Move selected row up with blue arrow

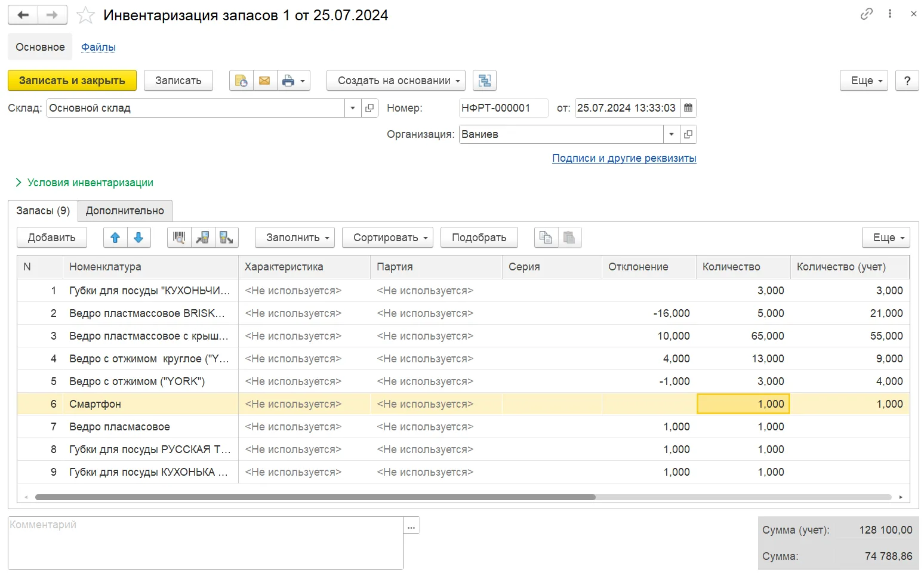click(x=115, y=238)
